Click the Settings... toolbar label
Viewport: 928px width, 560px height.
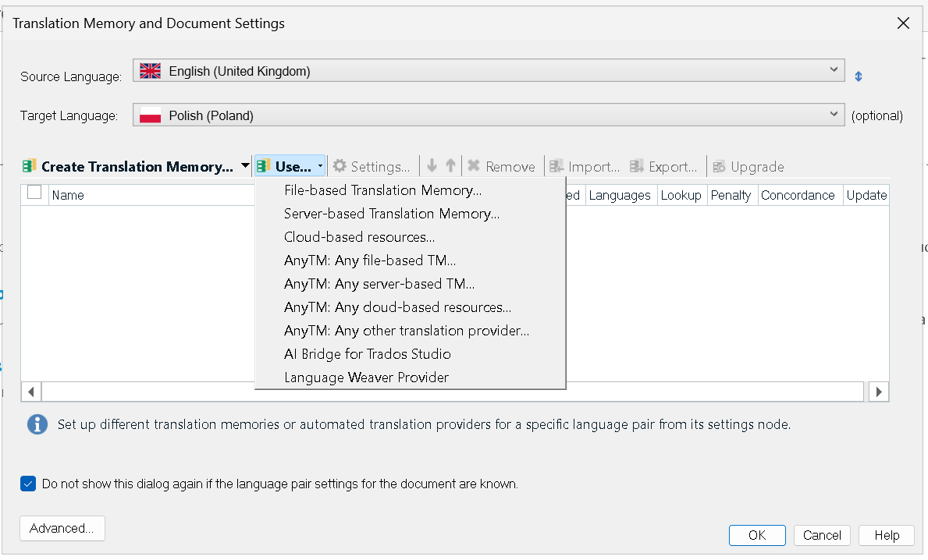[381, 167]
